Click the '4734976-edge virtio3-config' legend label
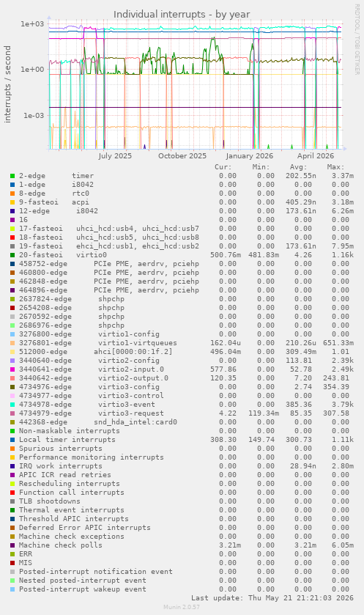Viewport: 364px width, 615px height. [x=89, y=387]
